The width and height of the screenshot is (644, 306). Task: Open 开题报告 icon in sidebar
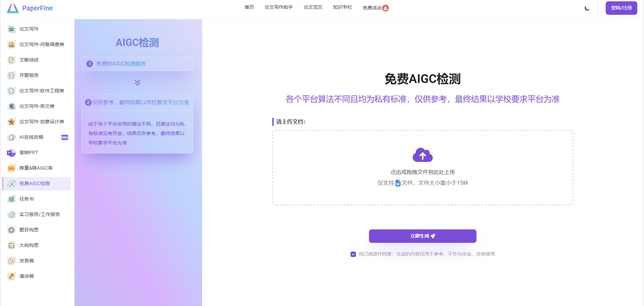11,76
